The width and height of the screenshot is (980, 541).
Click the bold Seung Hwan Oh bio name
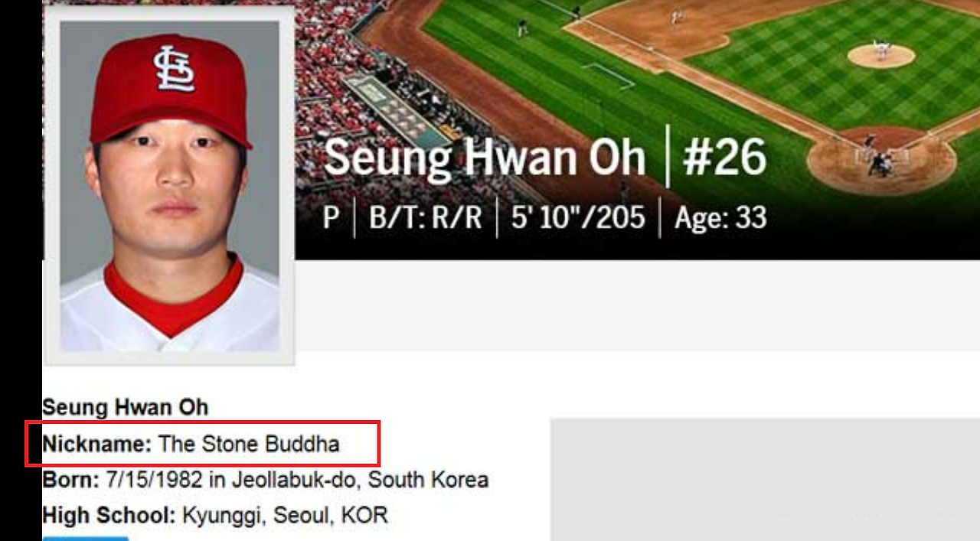[x=125, y=407]
